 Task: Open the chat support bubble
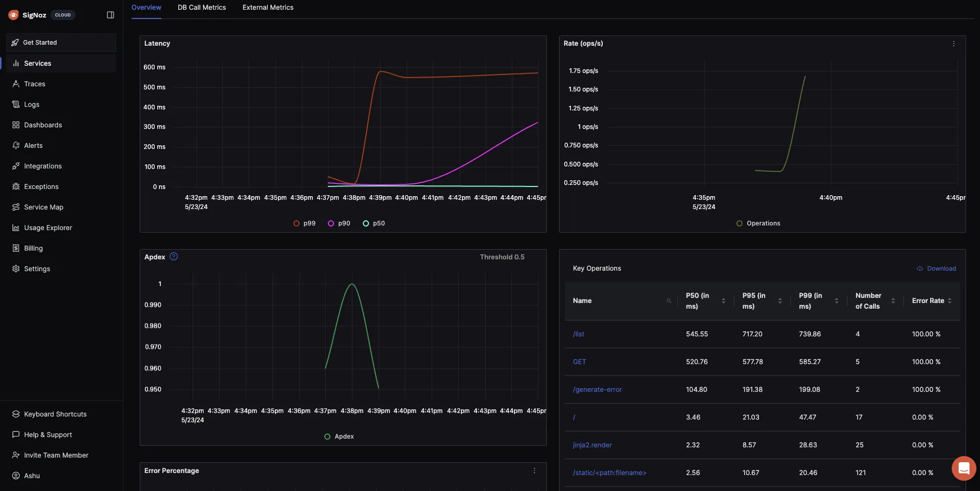click(x=964, y=468)
